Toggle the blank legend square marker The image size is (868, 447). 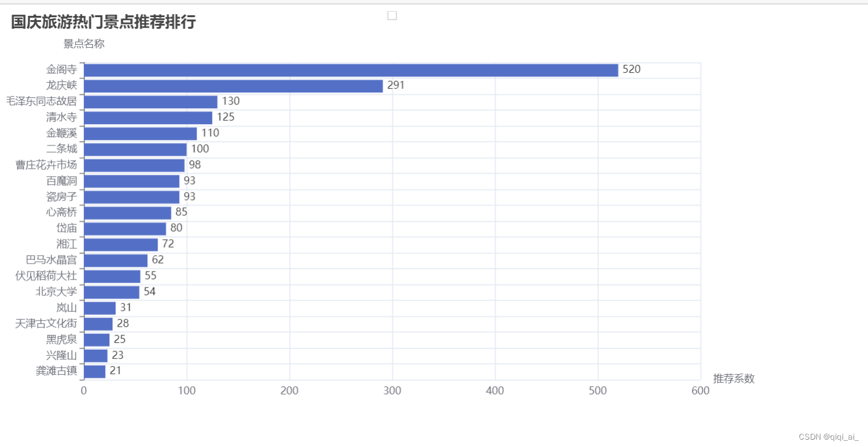tap(392, 15)
